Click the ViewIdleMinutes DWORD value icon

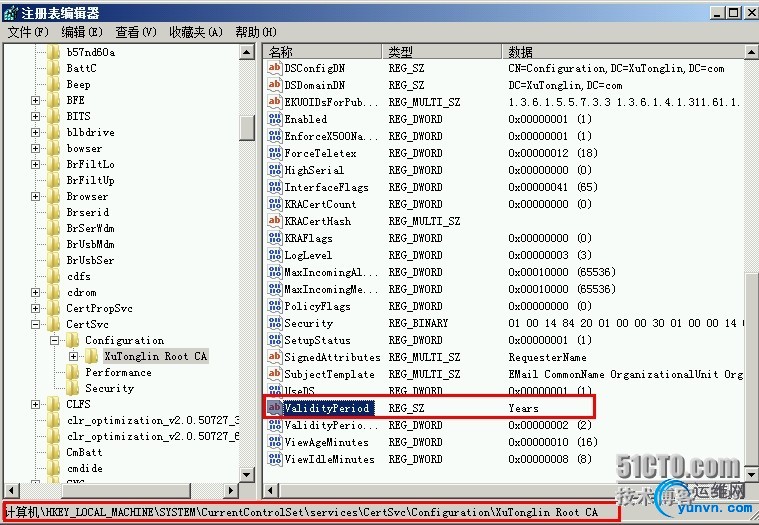274,459
